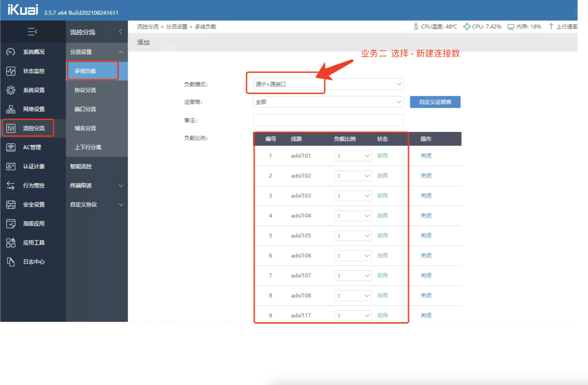Click 关闭 link for adsl101
Viewport: 588px width, 385px height.
(x=426, y=156)
